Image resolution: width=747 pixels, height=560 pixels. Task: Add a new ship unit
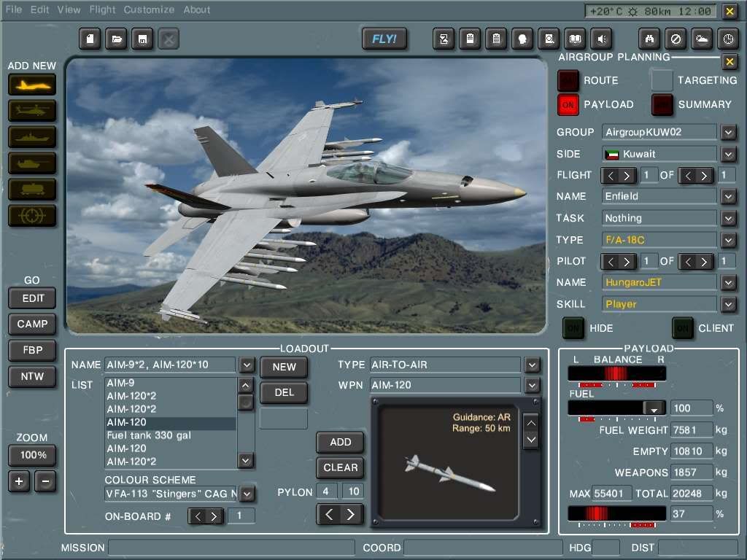[32, 137]
